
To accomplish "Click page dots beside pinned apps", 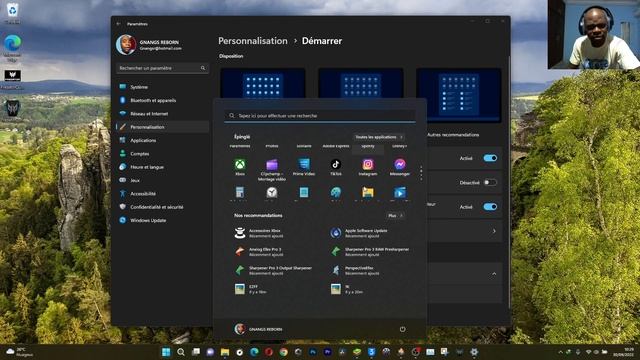I will pos(421,173).
